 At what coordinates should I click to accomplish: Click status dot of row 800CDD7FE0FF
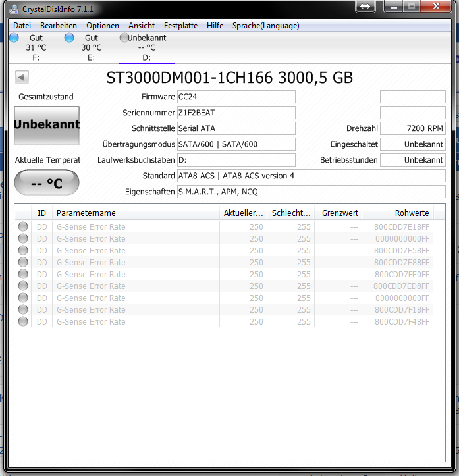pos(23,274)
